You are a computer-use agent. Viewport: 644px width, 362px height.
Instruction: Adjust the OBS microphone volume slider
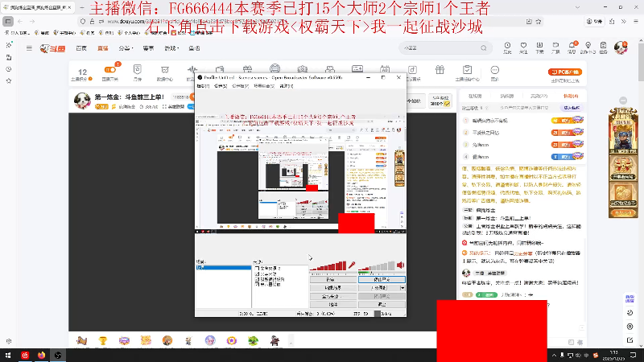[x=328, y=267]
